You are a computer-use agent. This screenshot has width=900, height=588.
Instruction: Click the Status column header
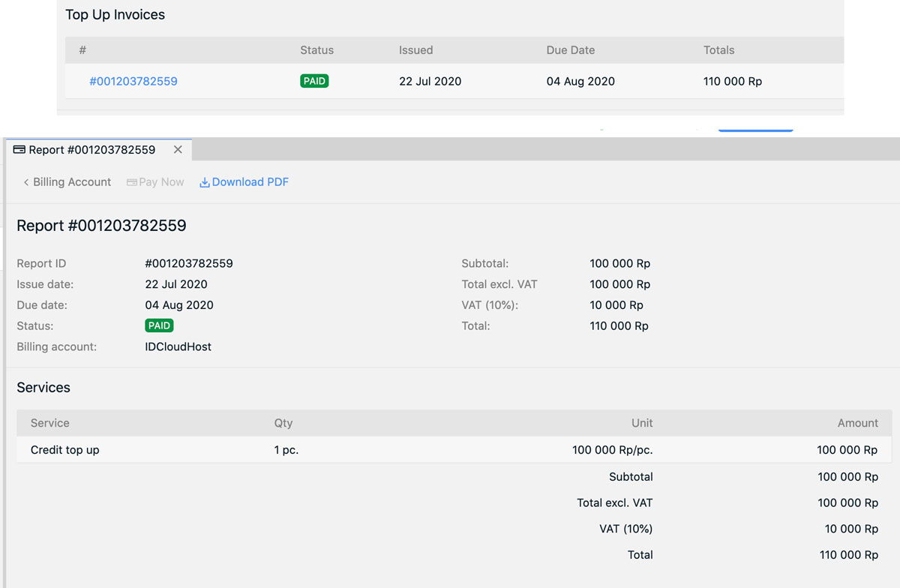point(316,49)
